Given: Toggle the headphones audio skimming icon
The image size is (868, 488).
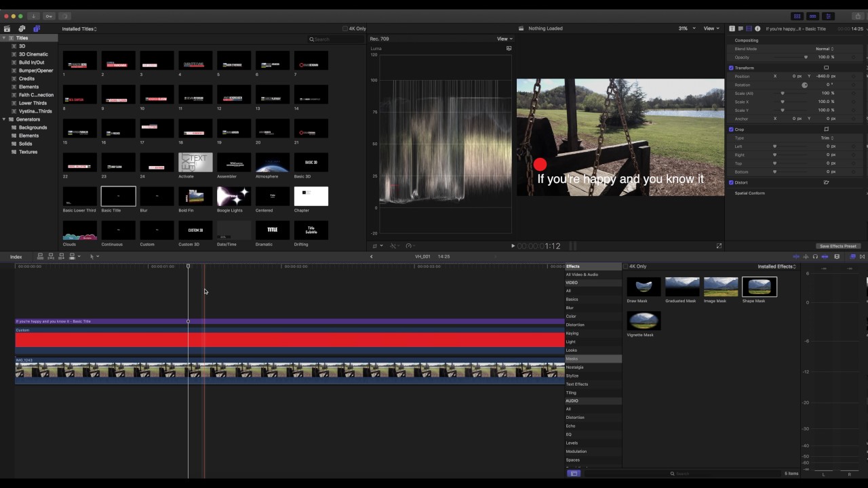Looking at the screenshot, I should pyautogui.click(x=815, y=257).
